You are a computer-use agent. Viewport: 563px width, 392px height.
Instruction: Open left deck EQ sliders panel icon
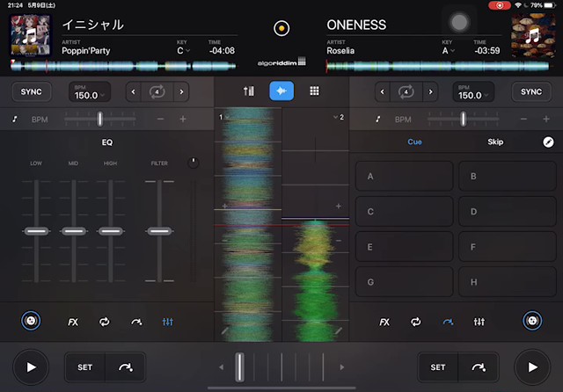coord(168,322)
